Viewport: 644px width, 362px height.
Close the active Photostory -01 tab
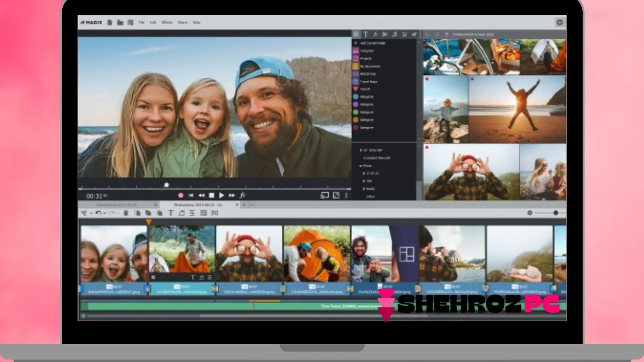pyautogui.click(x=237, y=205)
